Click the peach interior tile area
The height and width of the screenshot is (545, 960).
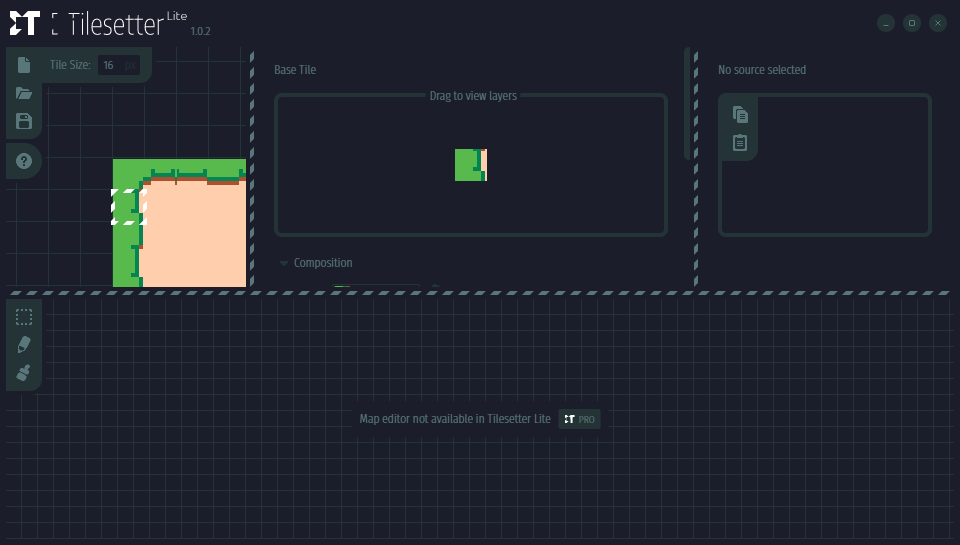(x=195, y=235)
